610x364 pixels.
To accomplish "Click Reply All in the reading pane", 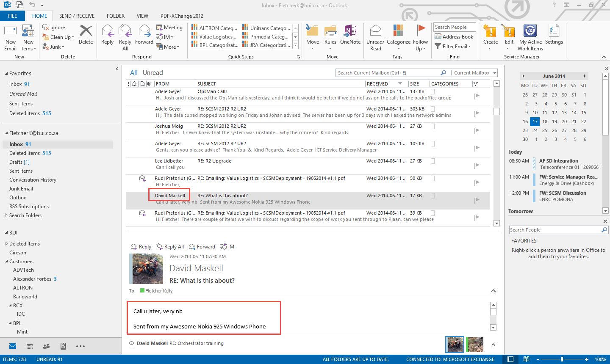I will [170, 247].
